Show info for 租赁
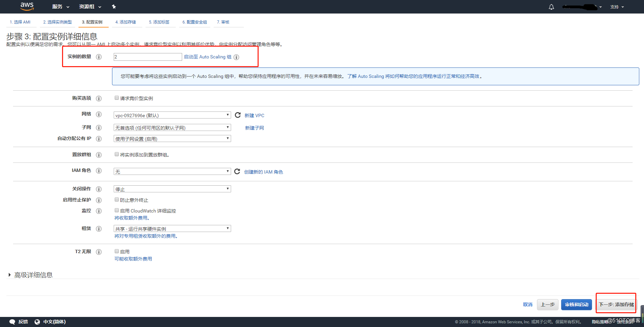This screenshot has height=327, width=644. [99, 229]
